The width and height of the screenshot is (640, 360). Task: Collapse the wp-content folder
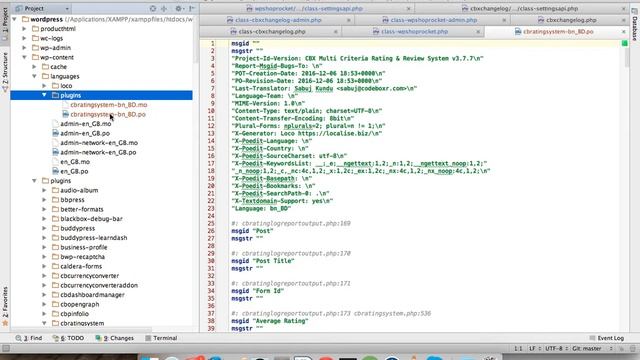(x=24, y=57)
